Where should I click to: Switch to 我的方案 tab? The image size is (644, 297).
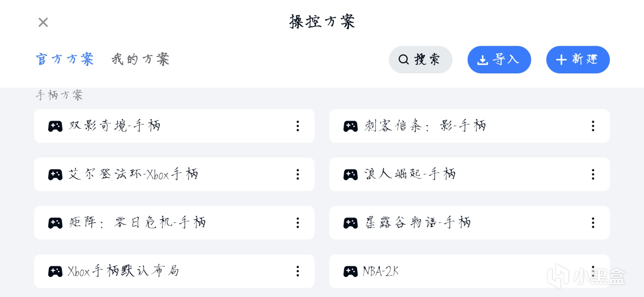[x=140, y=59]
